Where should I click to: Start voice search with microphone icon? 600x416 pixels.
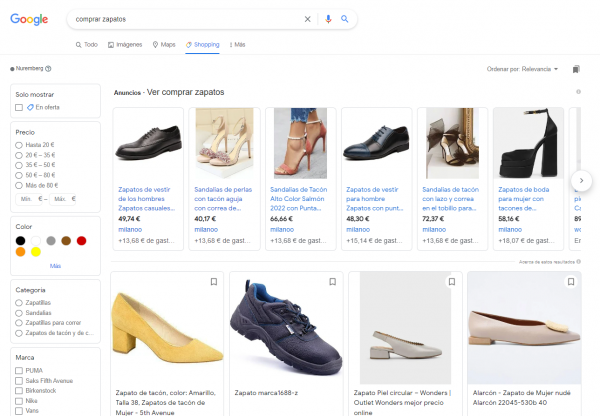[x=328, y=19]
